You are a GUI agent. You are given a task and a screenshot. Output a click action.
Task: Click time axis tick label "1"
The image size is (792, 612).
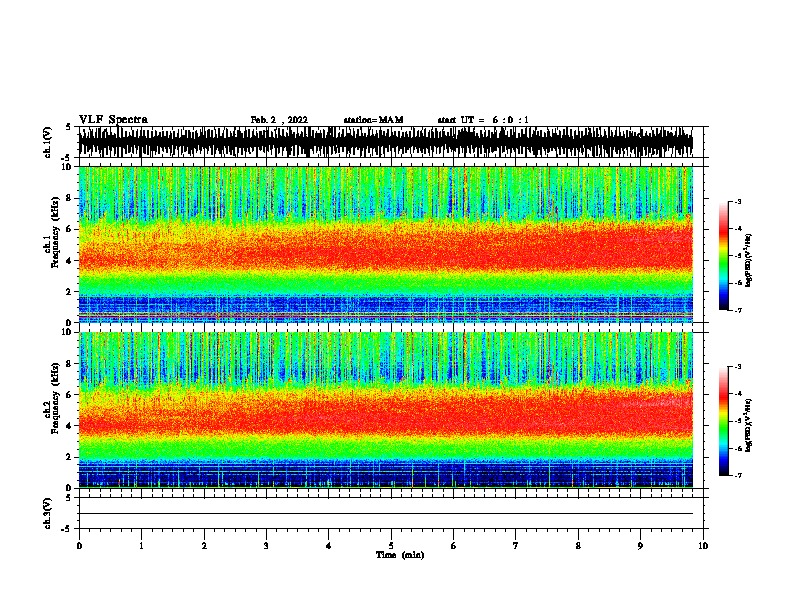coord(141,546)
